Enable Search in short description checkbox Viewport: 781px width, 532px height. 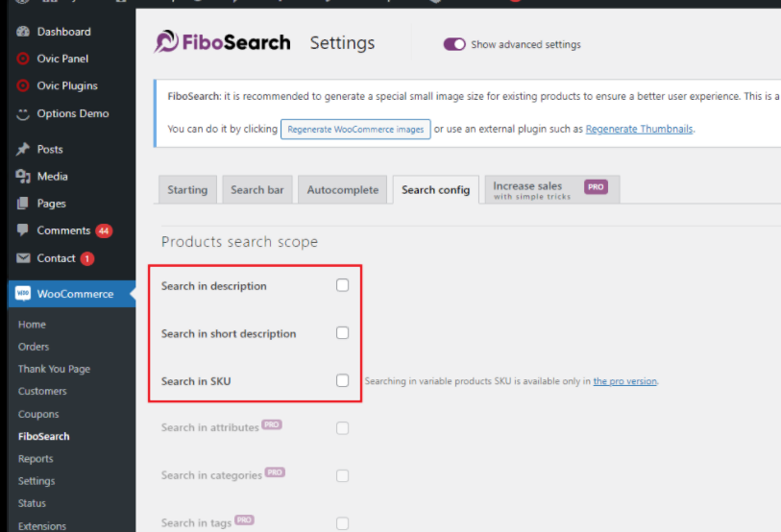point(342,333)
